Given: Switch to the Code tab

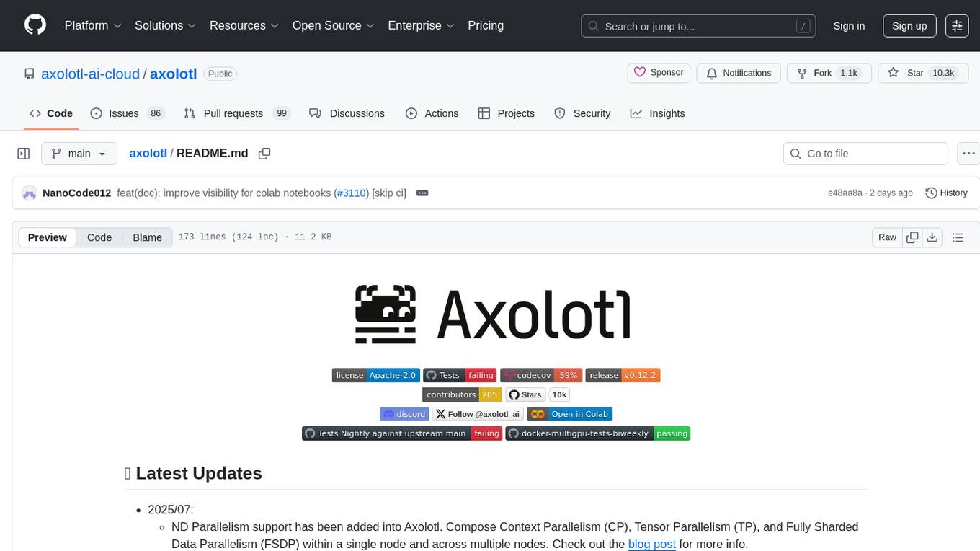Looking at the screenshot, I should pyautogui.click(x=50, y=113).
